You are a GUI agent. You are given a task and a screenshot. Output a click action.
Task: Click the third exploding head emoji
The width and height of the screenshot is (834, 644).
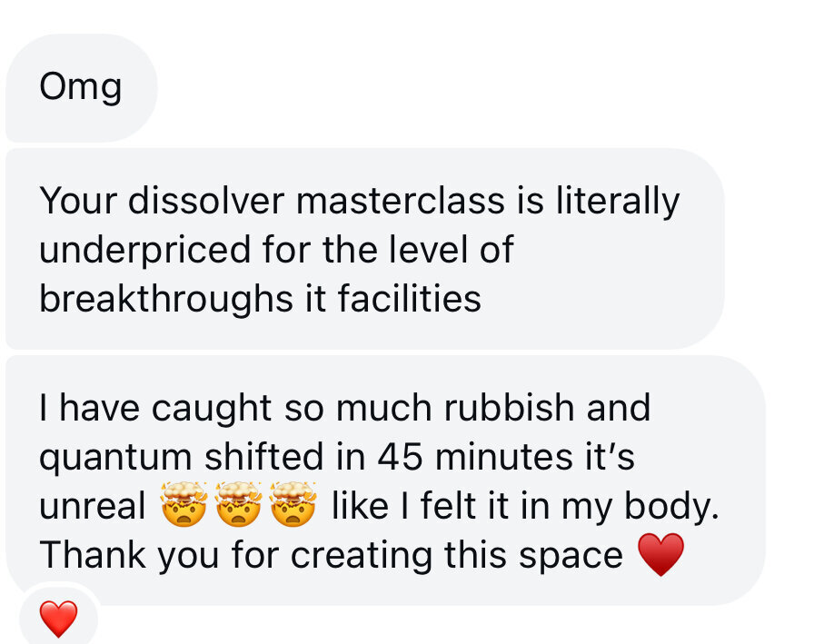click(293, 504)
